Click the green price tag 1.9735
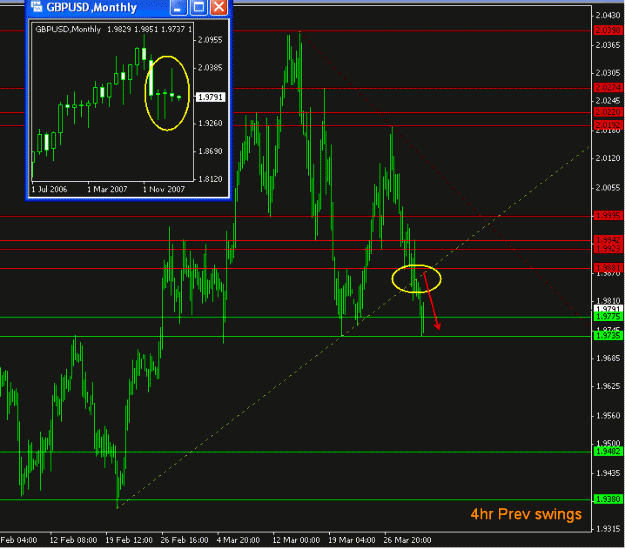 (x=608, y=336)
